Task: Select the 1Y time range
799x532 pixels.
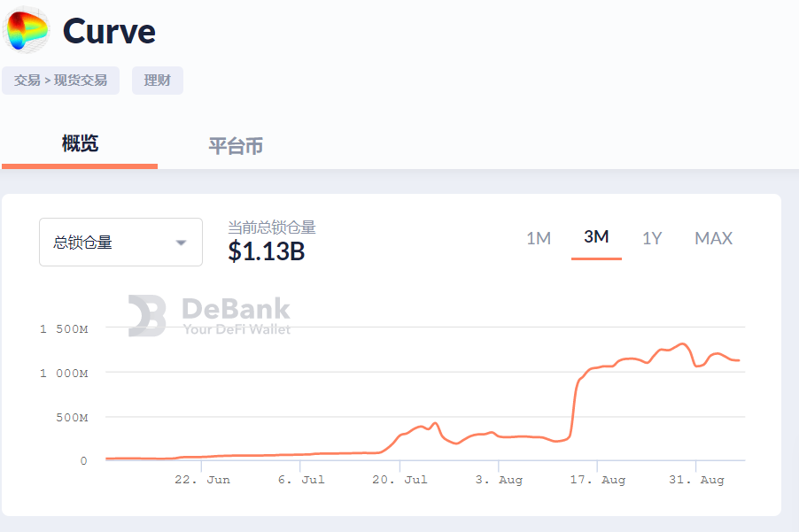Action: (x=652, y=238)
